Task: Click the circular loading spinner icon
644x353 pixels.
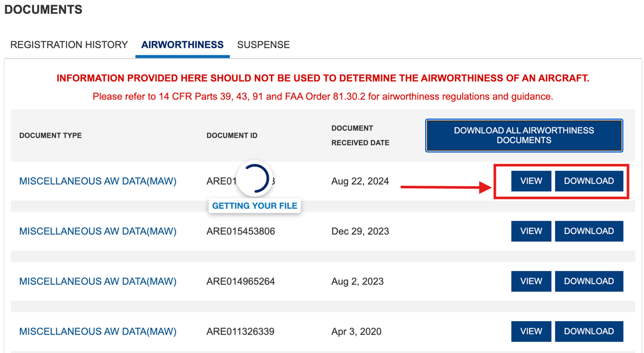Action: 254,179
